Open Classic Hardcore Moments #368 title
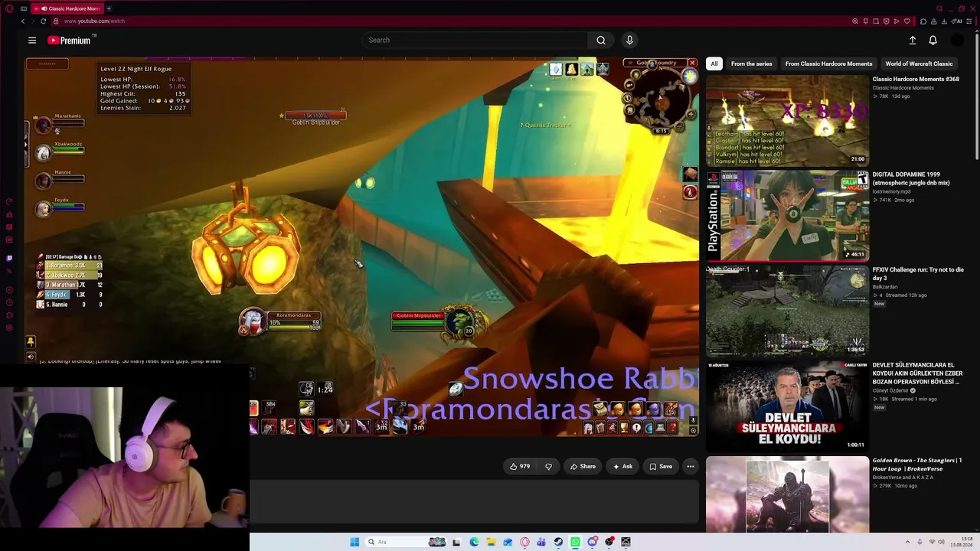The image size is (980, 551). point(916,79)
